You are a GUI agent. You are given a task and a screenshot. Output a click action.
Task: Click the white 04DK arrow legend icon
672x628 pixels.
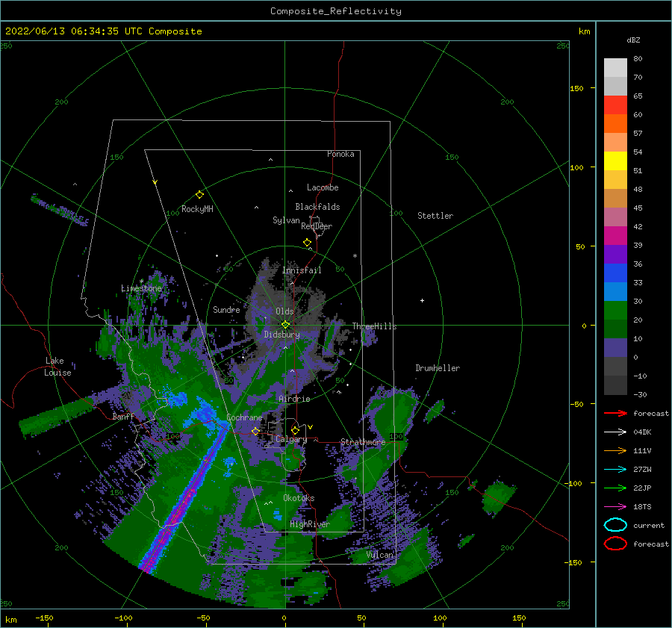point(615,432)
